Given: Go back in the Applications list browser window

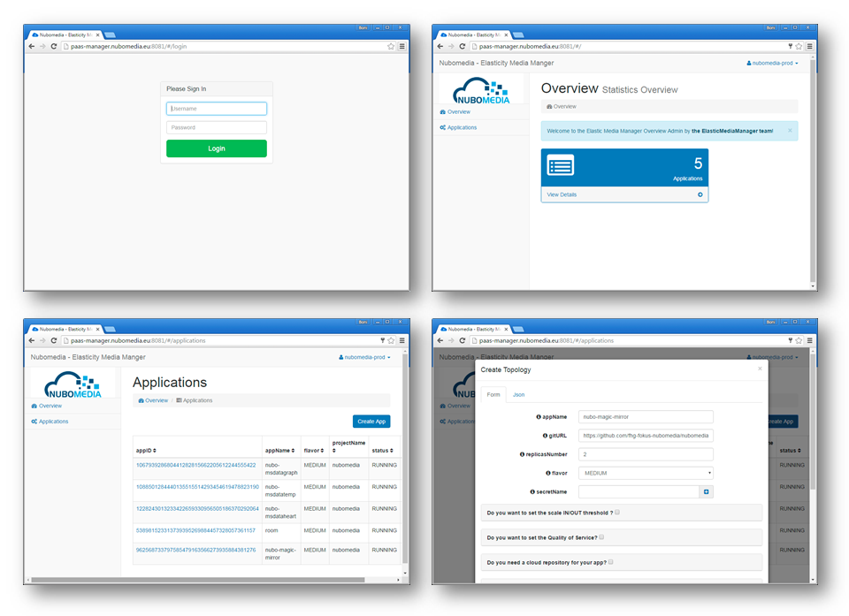Looking at the screenshot, I should point(32,341).
